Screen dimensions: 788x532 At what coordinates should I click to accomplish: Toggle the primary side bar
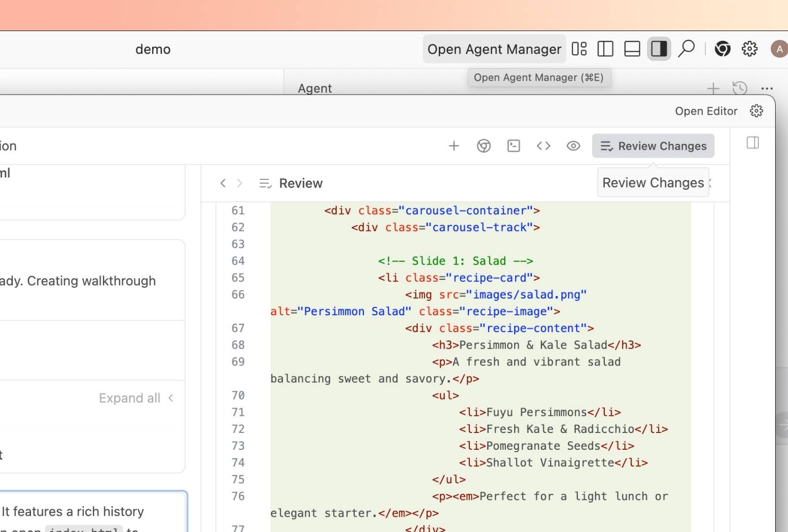click(x=605, y=49)
